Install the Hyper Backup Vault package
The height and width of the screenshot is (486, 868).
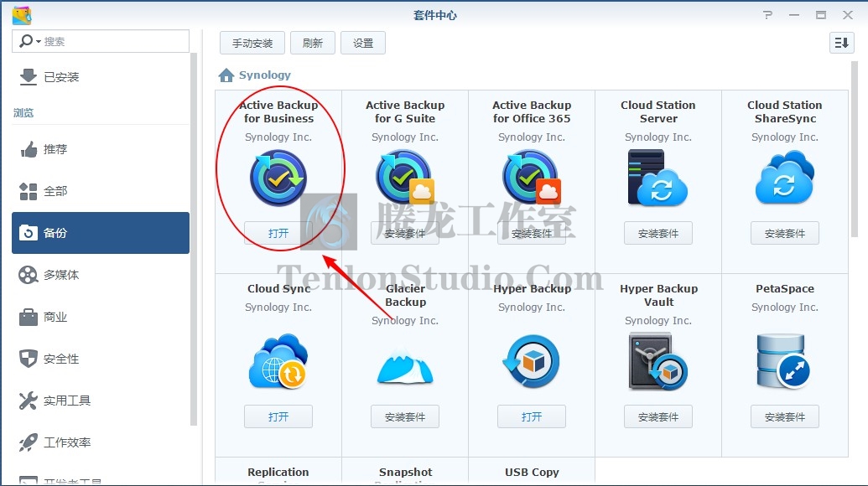coord(658,417)
